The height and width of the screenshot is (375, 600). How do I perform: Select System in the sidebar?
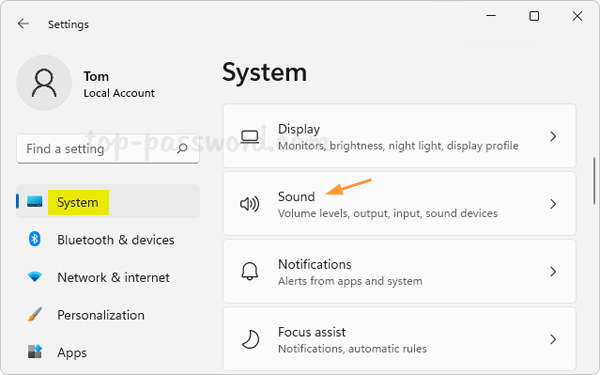click(108, 202)
